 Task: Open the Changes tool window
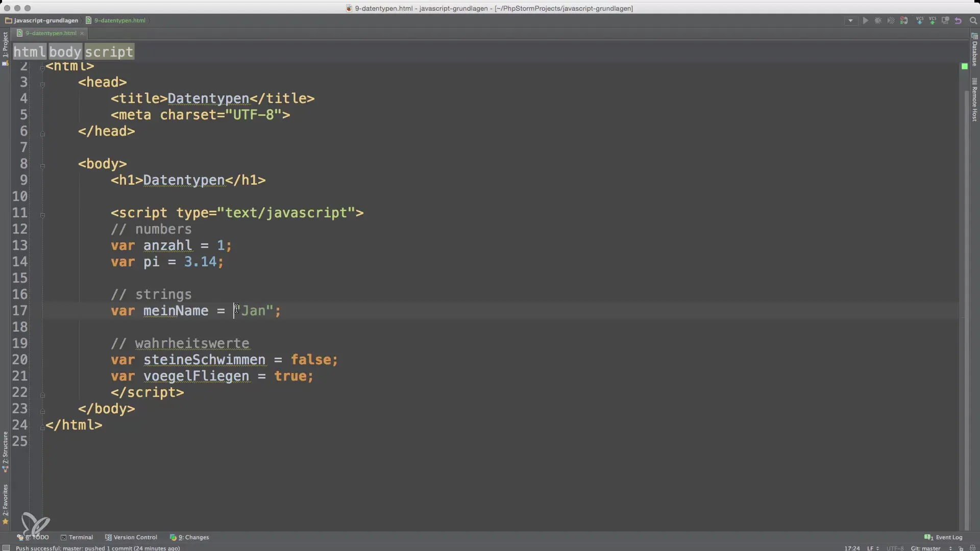coord(189,537)
